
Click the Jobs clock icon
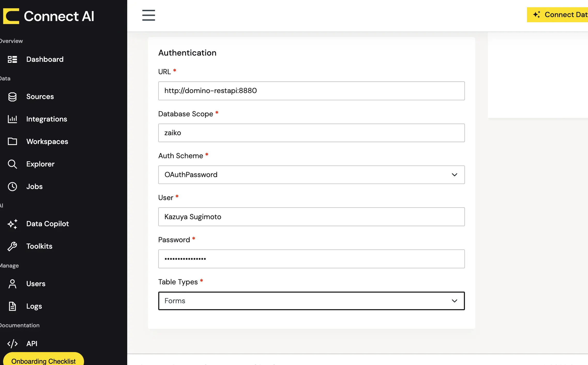pos(12,187)
